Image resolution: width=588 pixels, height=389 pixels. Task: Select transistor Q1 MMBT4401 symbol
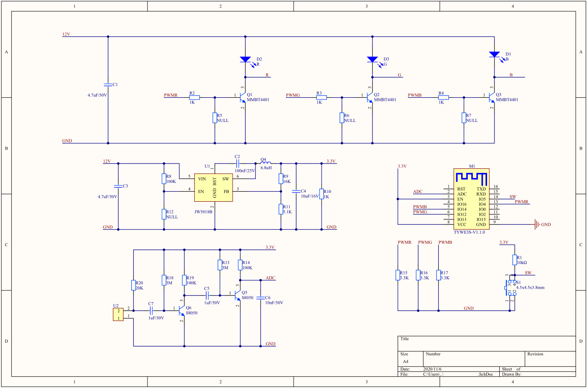[x=242, y=97]
